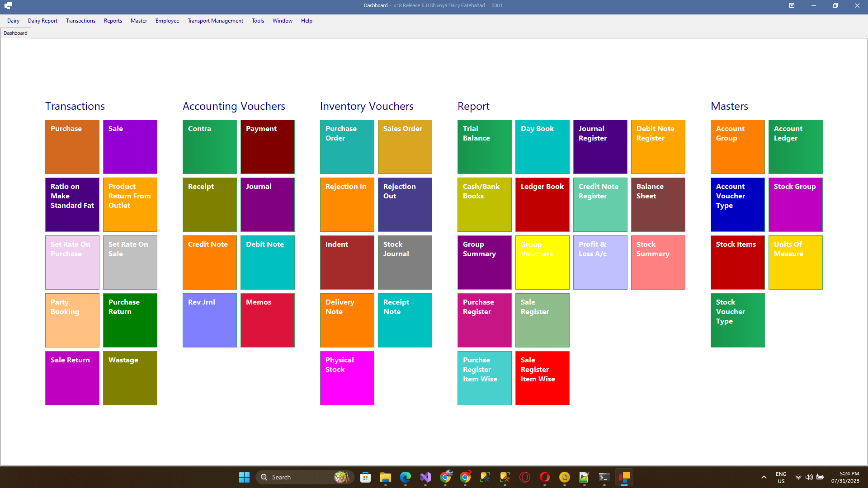Open the Purchase Register tile
This screenshot has height=488, width=868.
[485, 320]
